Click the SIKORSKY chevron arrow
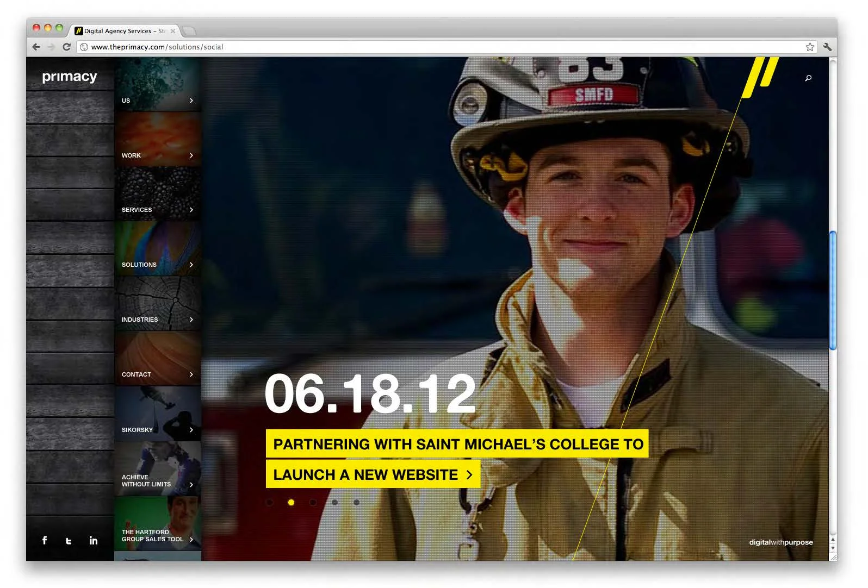This screenshot has height=588, width=868. coord(191,430)
